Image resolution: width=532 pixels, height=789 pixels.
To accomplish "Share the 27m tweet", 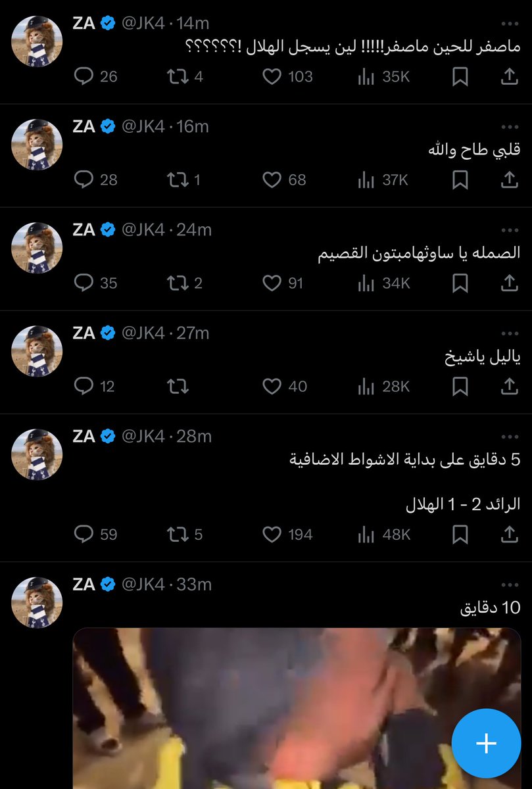I will (509, 387).
